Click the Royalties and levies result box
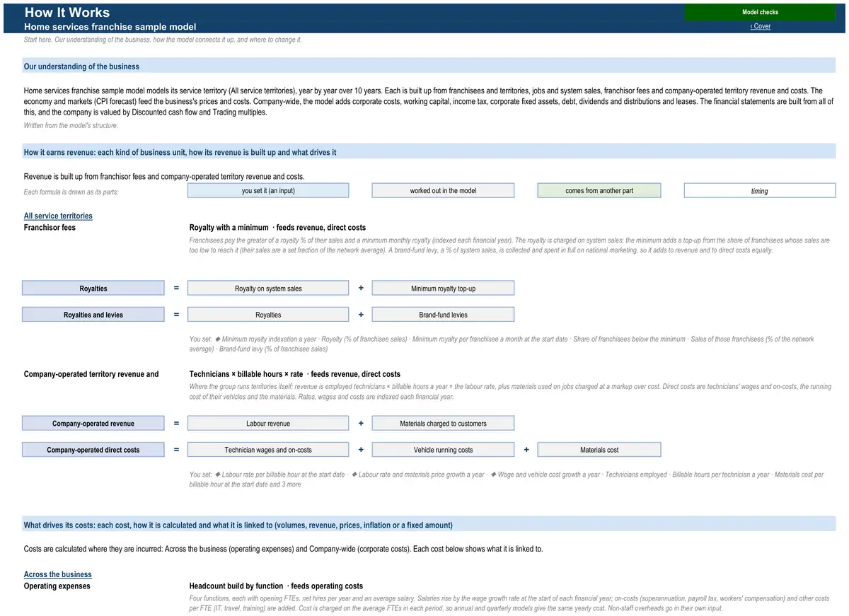Screen dimensions: 849x616 point(93,315)
